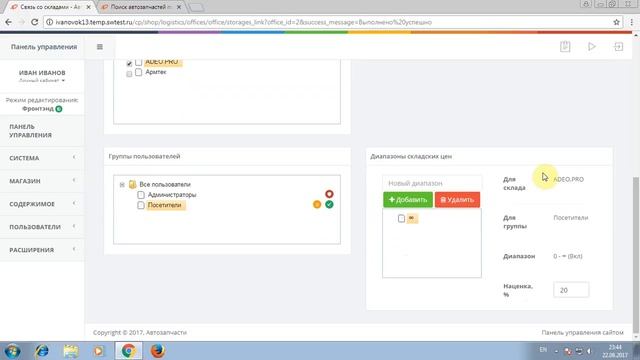This screenshot has width=640, height=360.
Task: Click the play triangle icon in header
Action: coord(592,47)
